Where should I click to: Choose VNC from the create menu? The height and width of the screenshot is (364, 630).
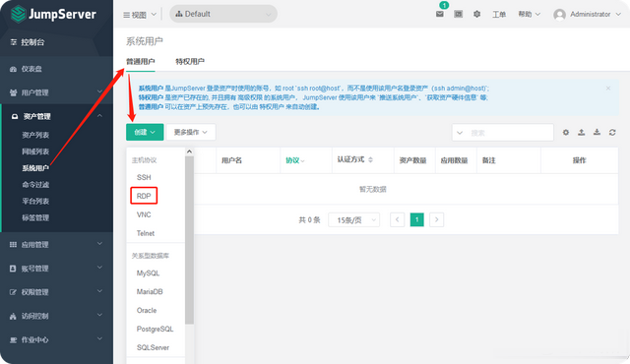pos(144,214)
